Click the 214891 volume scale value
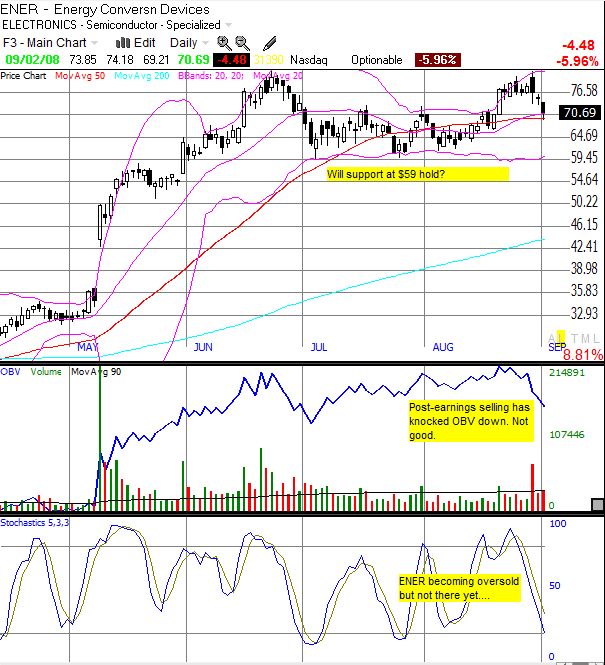 (567, 373)
